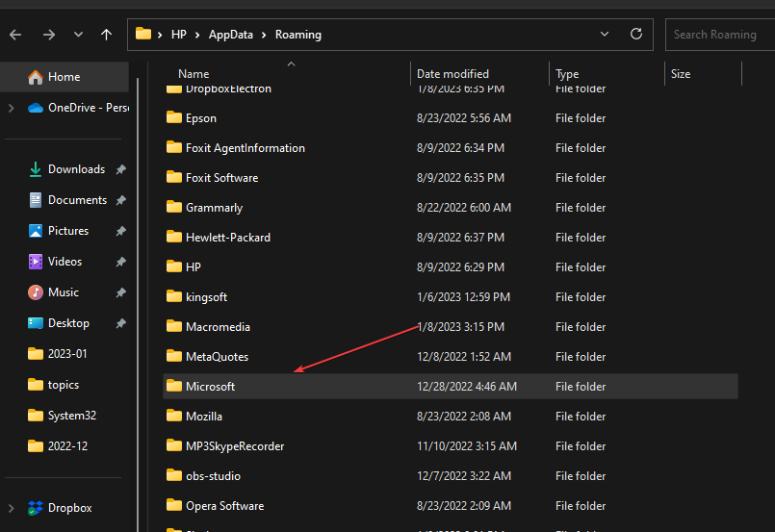Click pin icon next to Pictures
Viewport: 775px width, 532px height.
click(x=121, y=231)
